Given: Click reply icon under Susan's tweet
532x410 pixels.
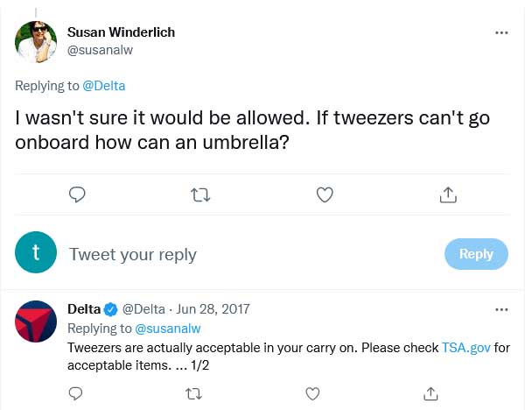Looking at the screenshot, I should [77, 194].
